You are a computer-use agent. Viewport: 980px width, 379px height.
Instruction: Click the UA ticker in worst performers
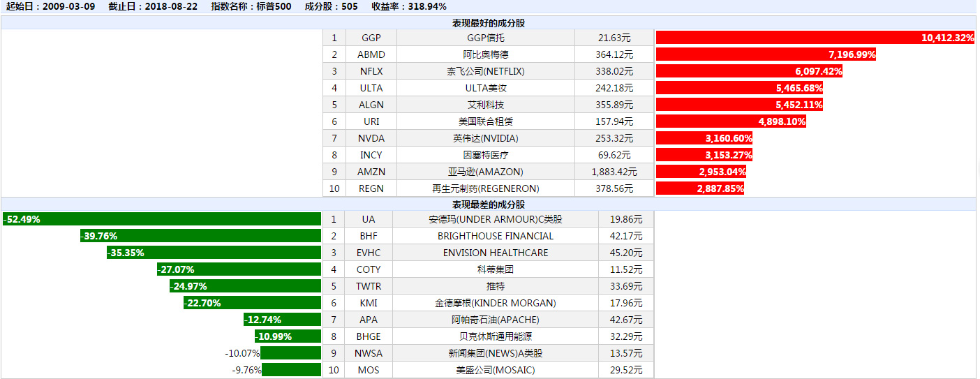(369, 219)
